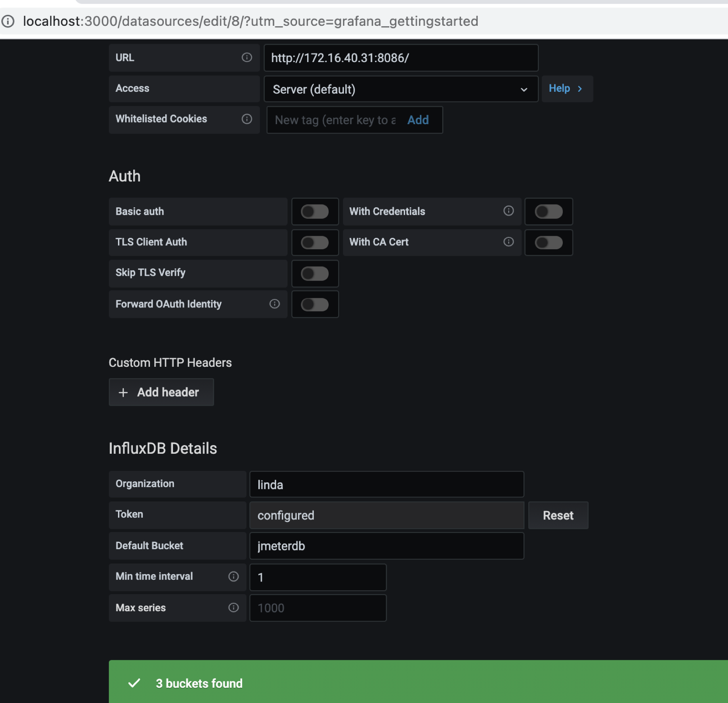The image size is (728, 703).
Task: Click the Reset button next to Token
Action: 558,515
